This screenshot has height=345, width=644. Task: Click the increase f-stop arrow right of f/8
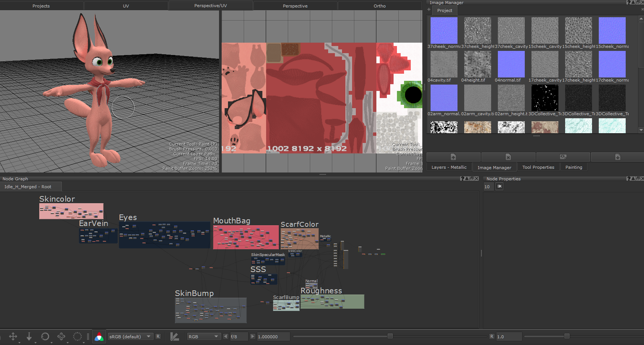click(253, 336)
